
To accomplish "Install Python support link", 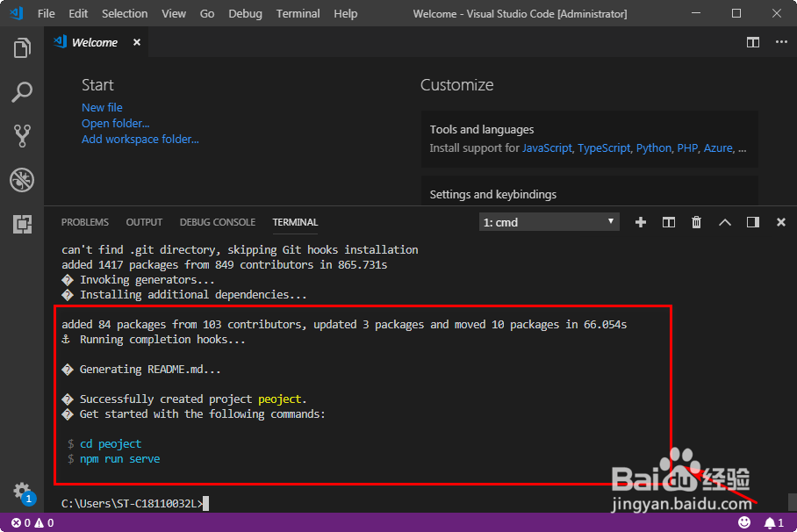I will (654, 148).
